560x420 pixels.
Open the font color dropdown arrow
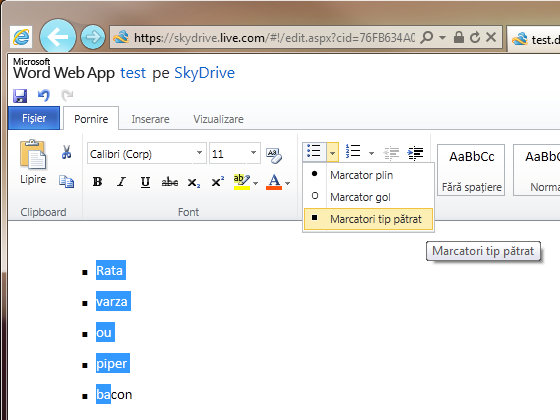[x=288, y=184]
